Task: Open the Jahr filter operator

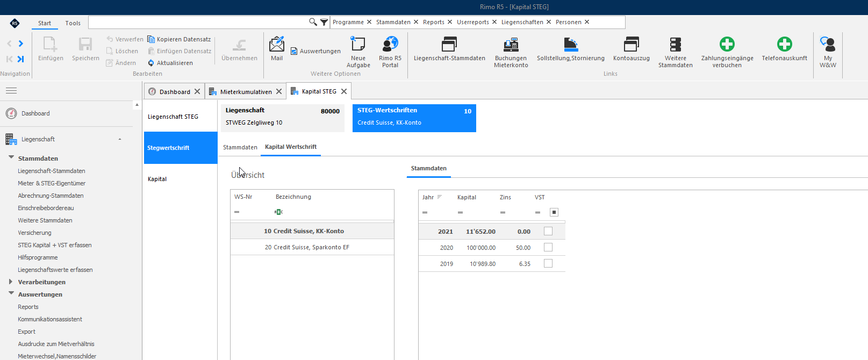Action: pos(425,213)
